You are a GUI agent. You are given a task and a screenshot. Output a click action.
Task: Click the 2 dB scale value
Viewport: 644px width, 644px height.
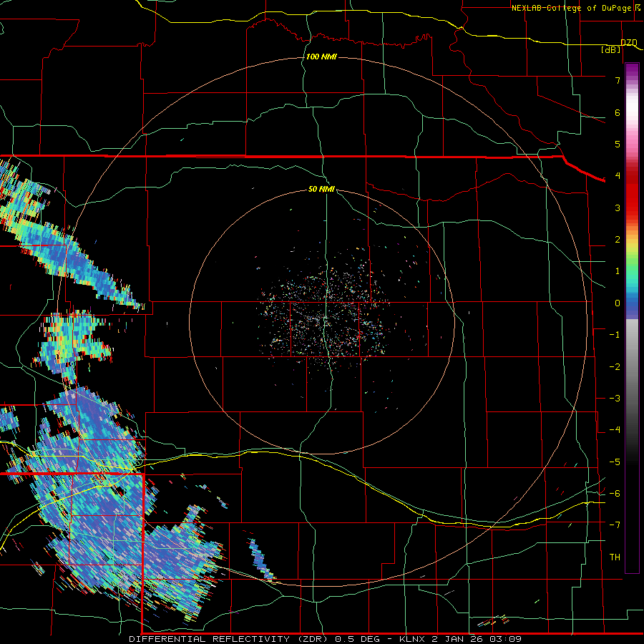pos(618,240)
